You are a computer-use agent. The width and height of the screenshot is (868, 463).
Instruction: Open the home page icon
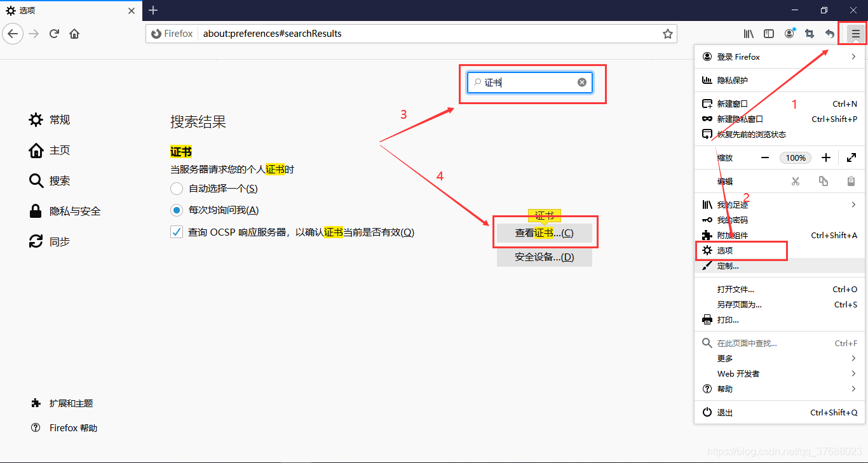(x=75, y=34)
